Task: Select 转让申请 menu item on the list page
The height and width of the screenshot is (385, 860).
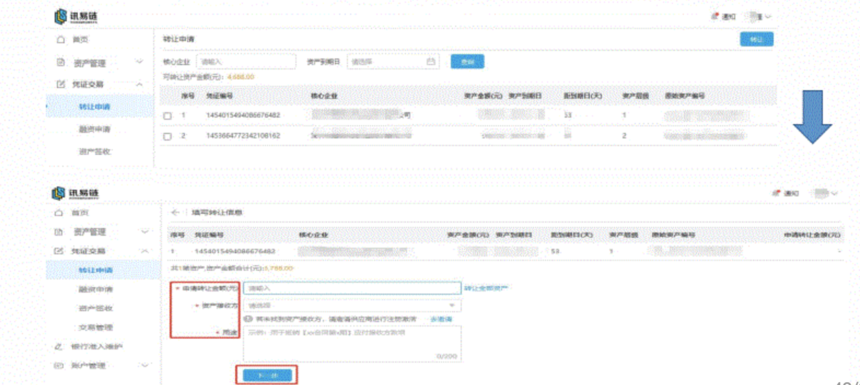Action: 94,107
